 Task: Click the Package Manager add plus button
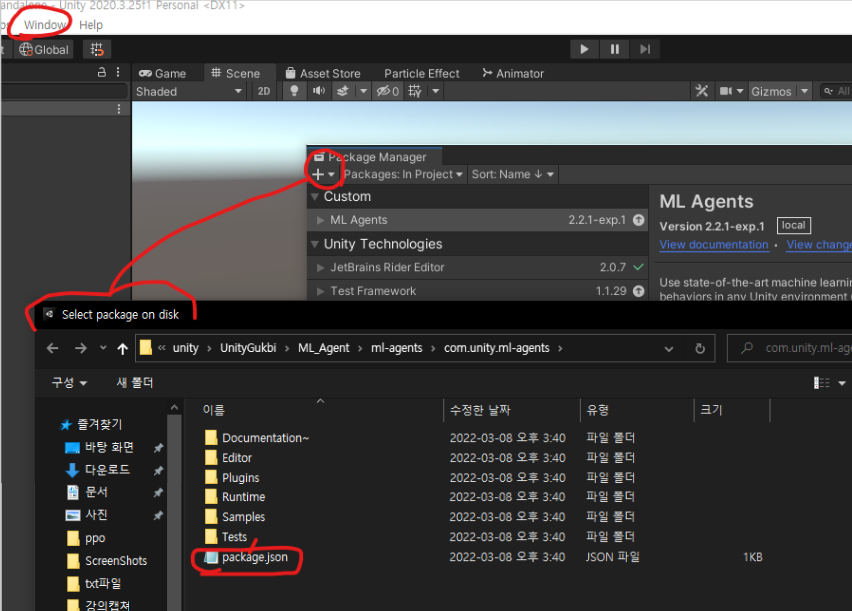point(323,174)
